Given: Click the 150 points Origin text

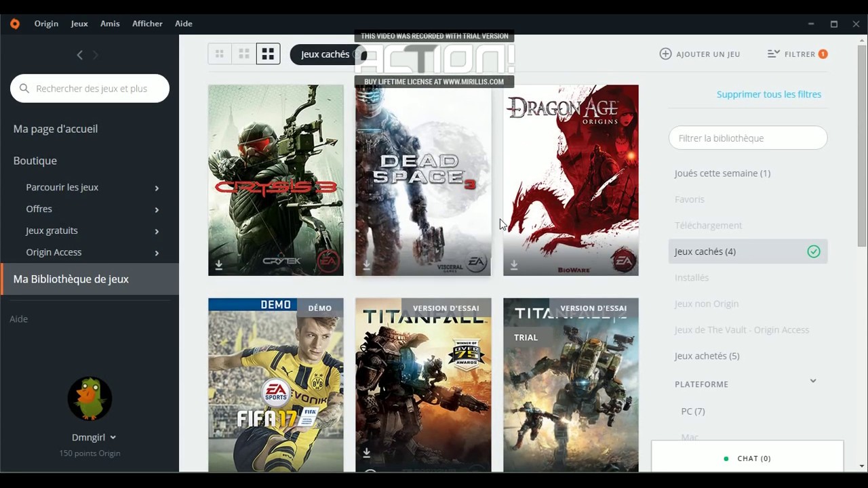Looking at the screenshot, I should click(90, 453).
